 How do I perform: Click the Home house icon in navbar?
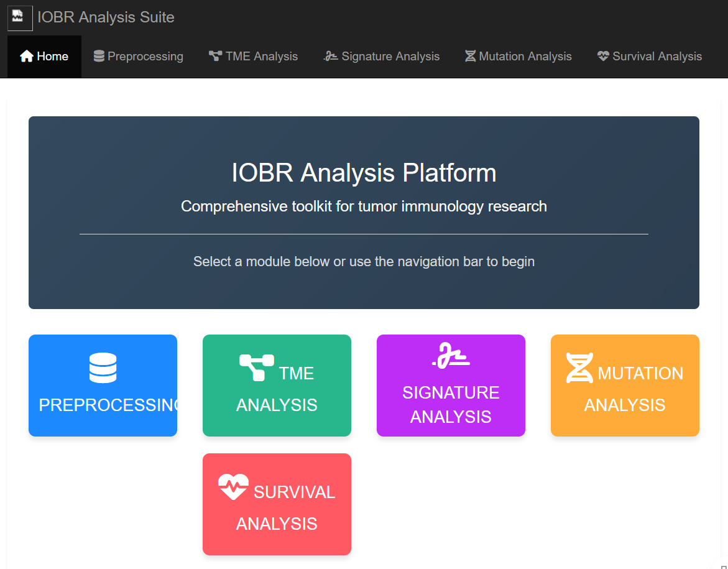pyautogui.click(x=27, y=56)
